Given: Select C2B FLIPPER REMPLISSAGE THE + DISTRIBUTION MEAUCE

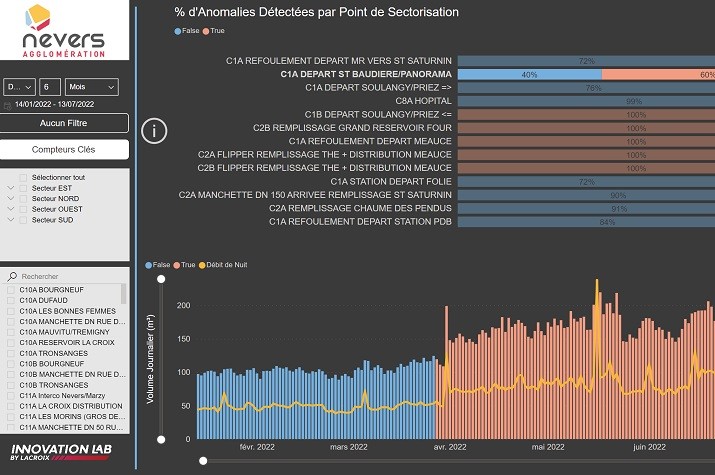Looking at the screenshot, I should pyautogui.click(x=325, y=168).
